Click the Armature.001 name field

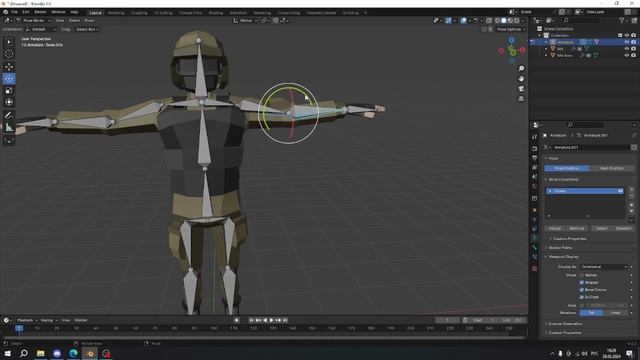591,148
